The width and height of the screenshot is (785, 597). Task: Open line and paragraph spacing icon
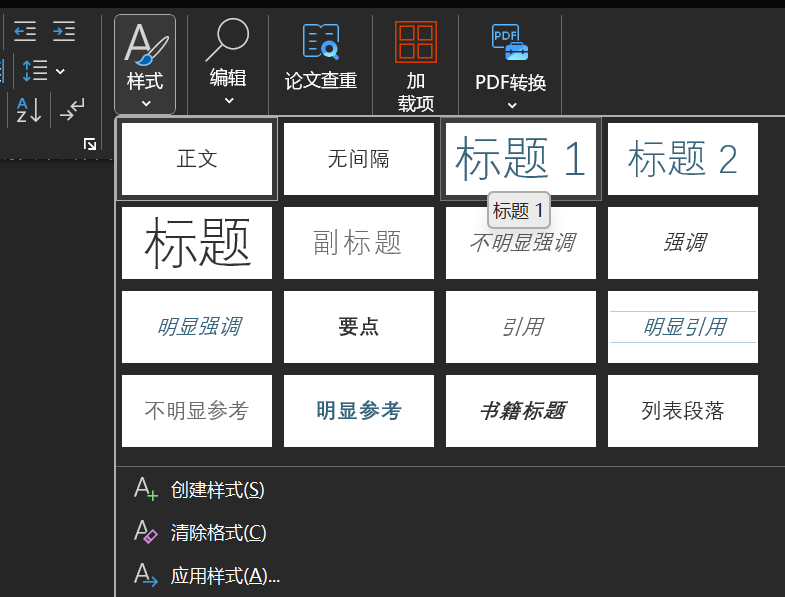tap(36, 71)
